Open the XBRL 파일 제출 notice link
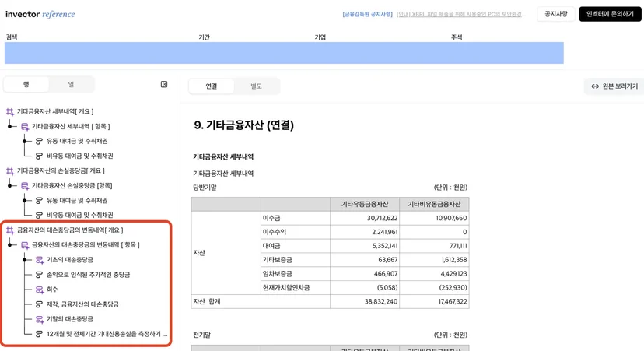 [x=460, y=14]
